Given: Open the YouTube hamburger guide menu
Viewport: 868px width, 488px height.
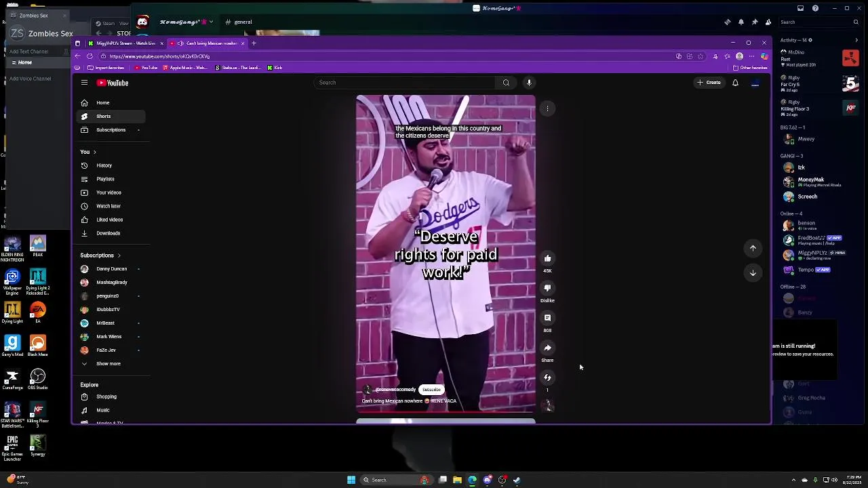Looking at the screenshot, I should click(x=84, y=83).
